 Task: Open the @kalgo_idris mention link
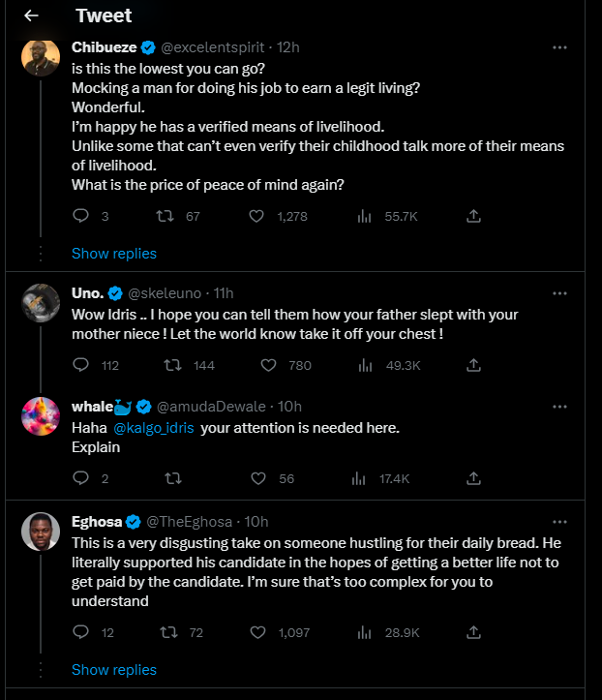pos(156,427)
